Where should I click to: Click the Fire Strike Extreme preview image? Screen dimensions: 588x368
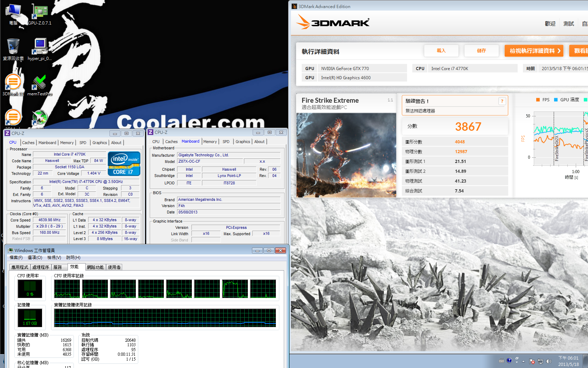346,155
